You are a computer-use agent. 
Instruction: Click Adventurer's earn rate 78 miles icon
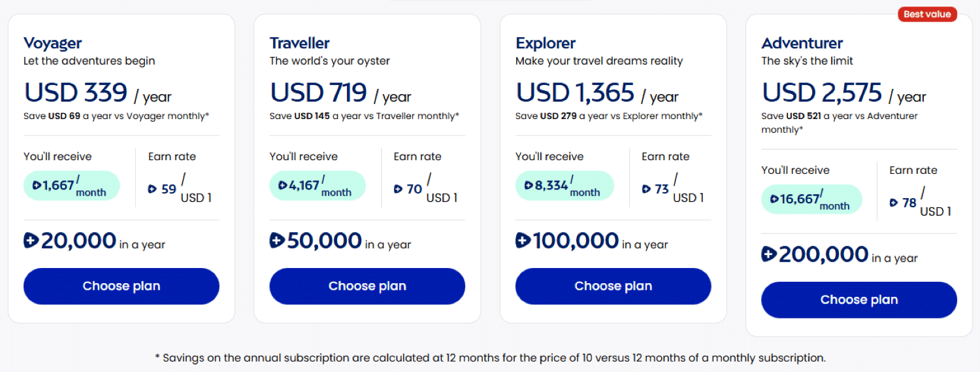coord(894,203)
